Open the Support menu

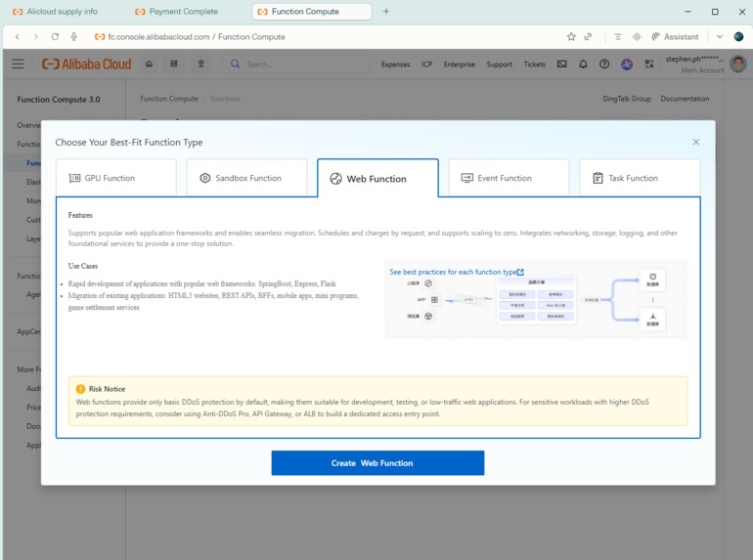click(499, 65)
